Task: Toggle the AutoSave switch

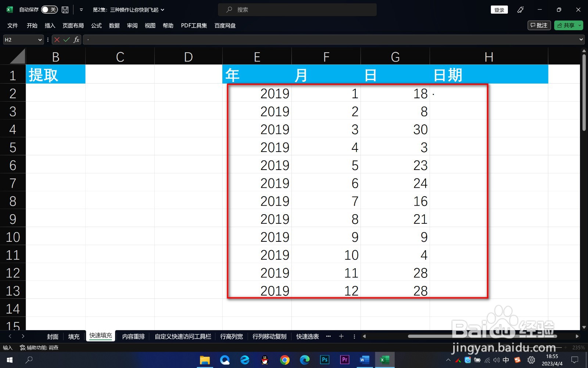Action: click(49, 10)
